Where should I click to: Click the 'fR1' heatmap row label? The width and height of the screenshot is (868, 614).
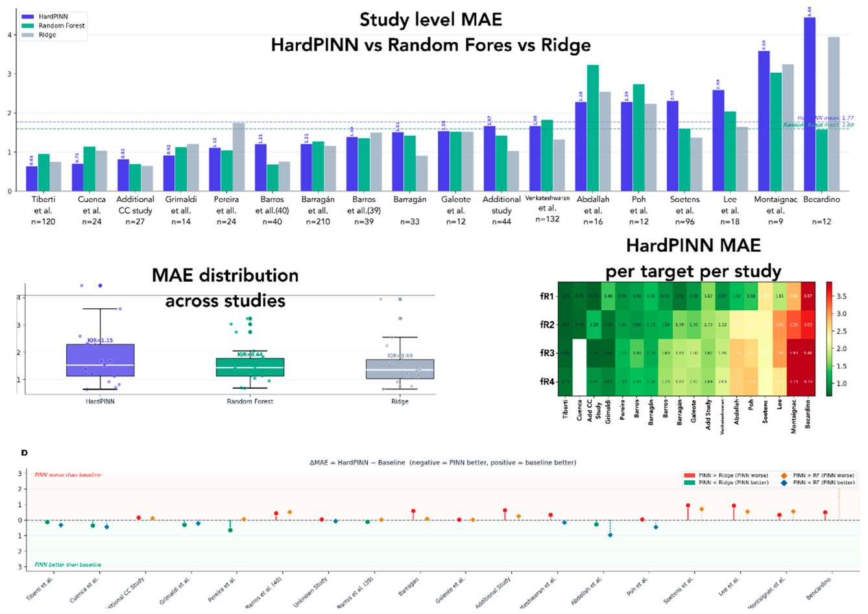547,296
